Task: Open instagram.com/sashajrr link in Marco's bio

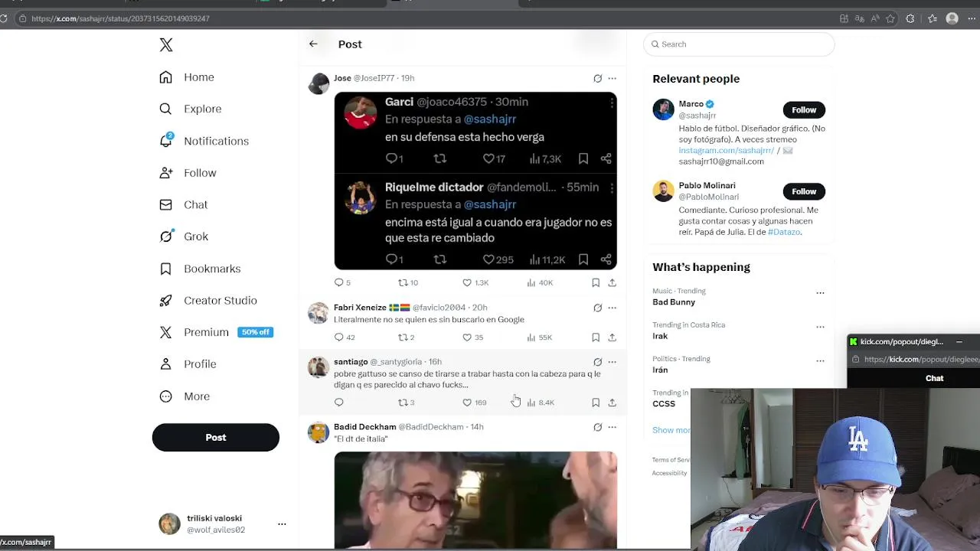Action: [727, 151]
